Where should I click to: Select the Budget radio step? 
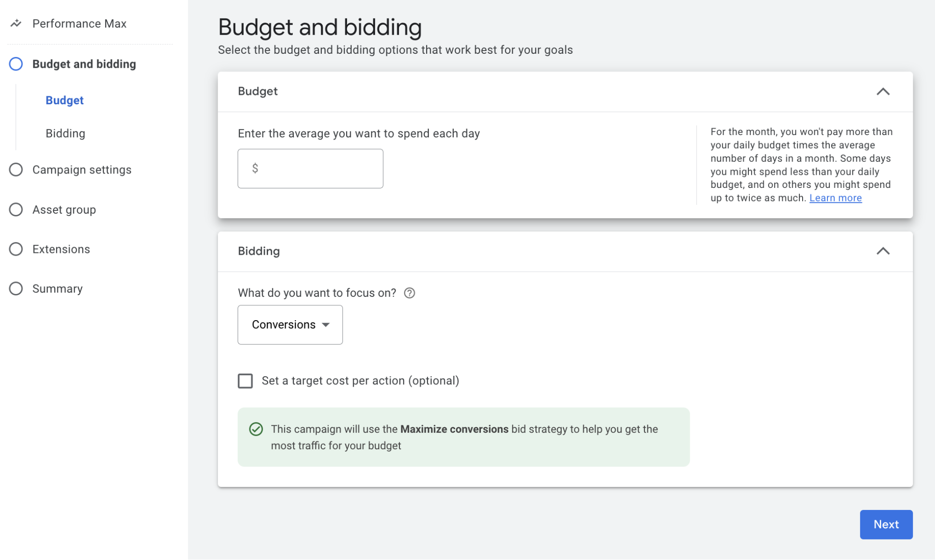click(65, 100)
